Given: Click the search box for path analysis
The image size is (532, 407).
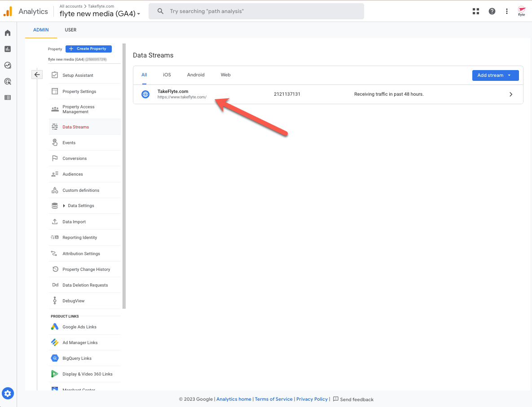Looking at the screenshot, I should [x=256, y=11].
